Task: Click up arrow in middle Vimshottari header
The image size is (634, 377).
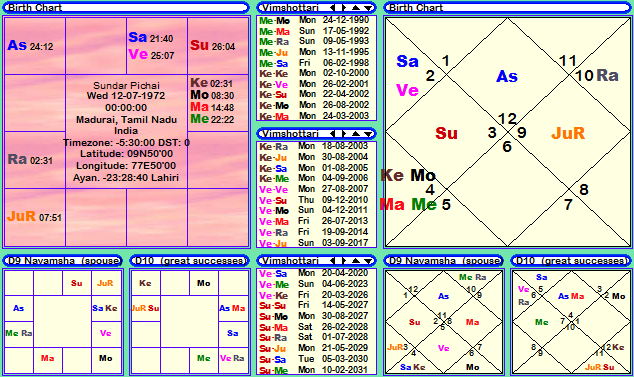Action: pyautogui.click(x=355, y=133)
